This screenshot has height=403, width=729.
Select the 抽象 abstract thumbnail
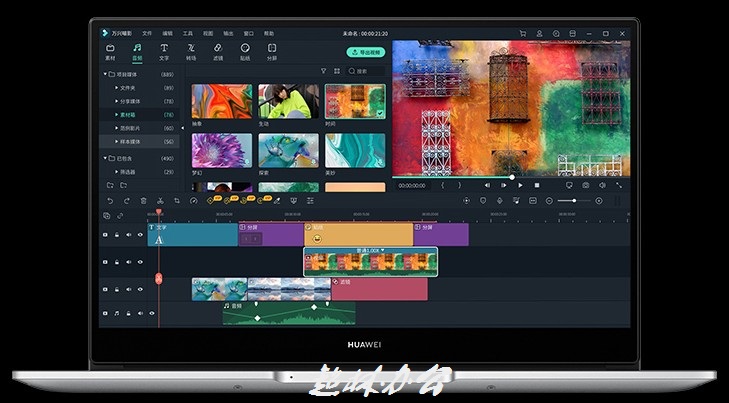(222, 101)
